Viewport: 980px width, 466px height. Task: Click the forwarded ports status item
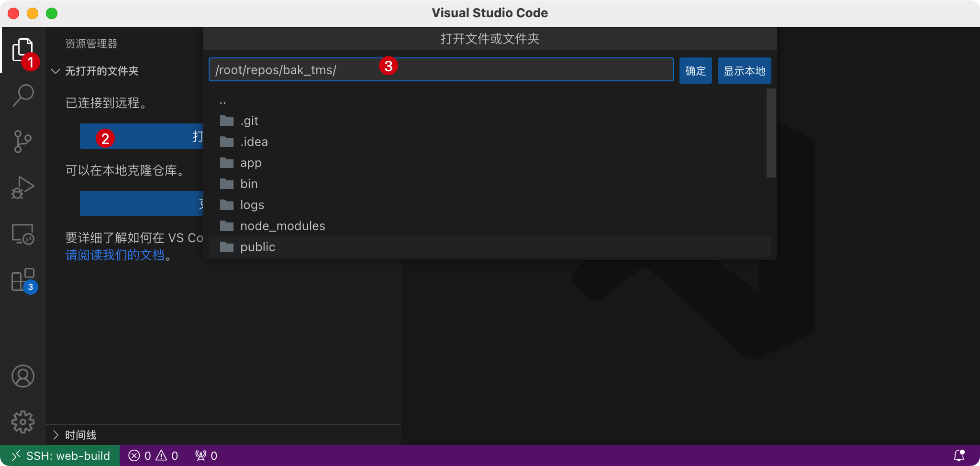click(x=206, y=455)
